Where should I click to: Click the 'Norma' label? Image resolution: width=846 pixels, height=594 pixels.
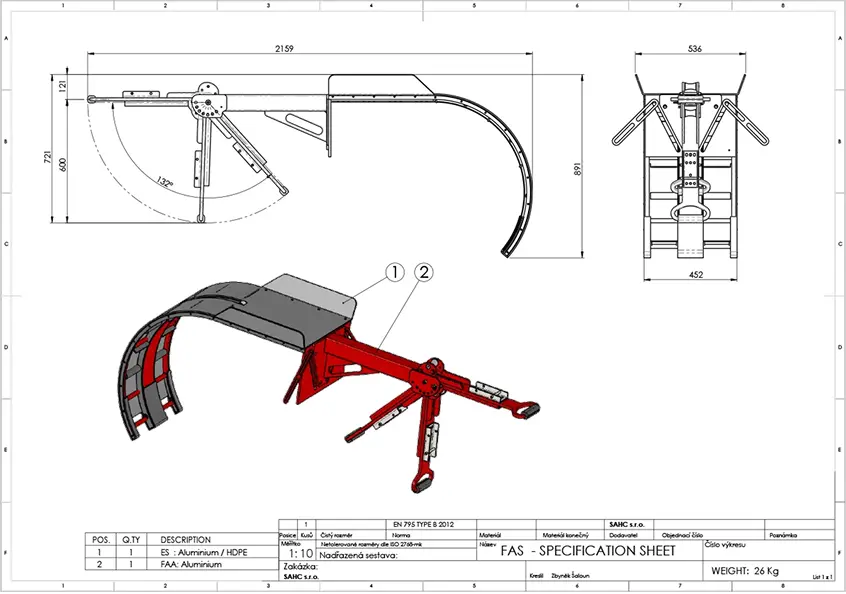tap(401, 535)
